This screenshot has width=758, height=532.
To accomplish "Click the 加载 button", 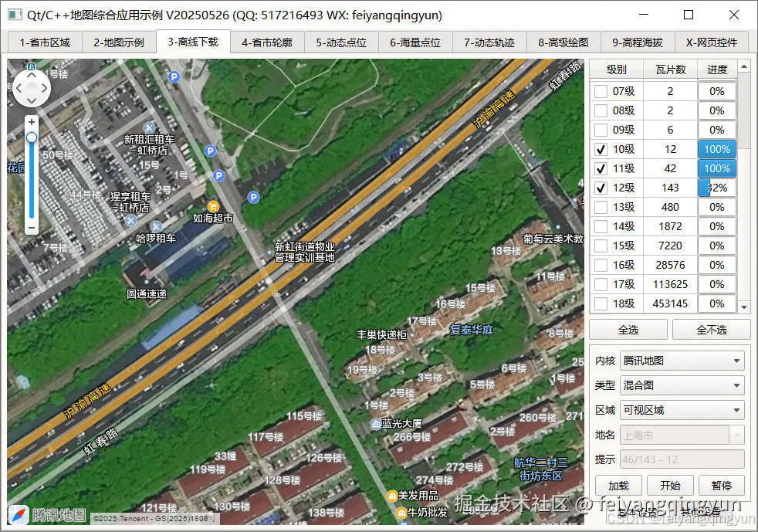I will [x=618, y=486].
